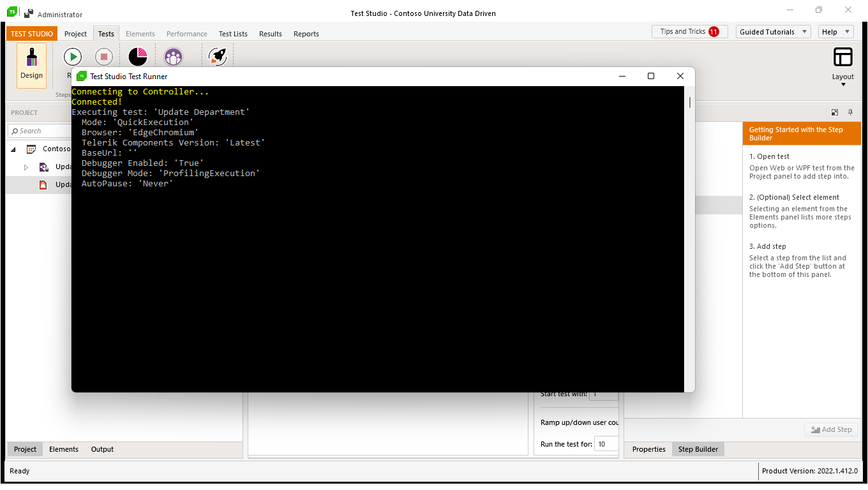Click the purple data-driven test icon

click(x=43, y=167)
